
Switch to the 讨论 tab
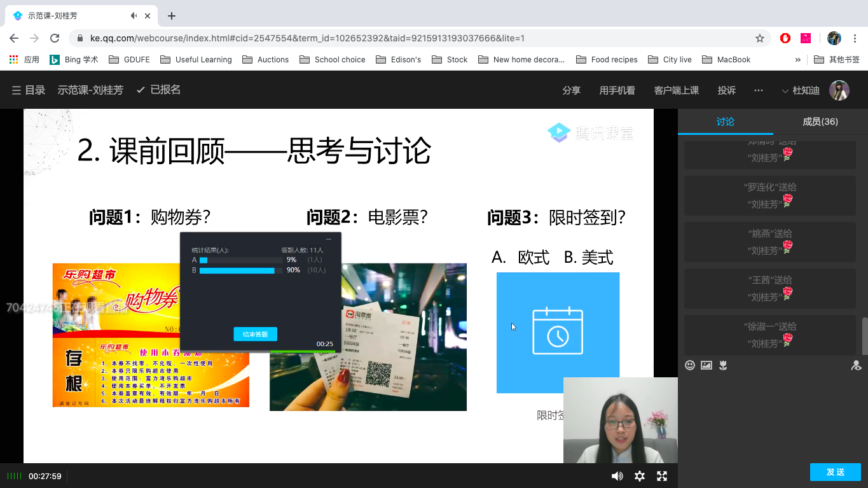[725, 122]
